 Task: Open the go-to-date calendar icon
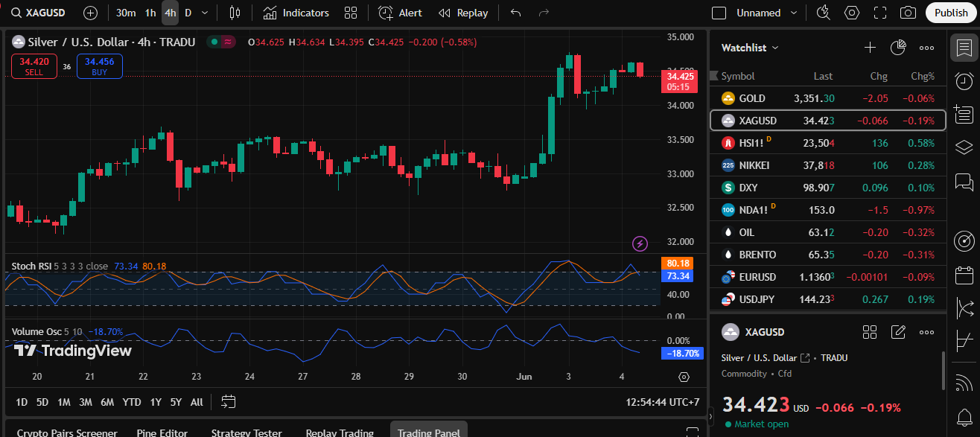[228, 402]
